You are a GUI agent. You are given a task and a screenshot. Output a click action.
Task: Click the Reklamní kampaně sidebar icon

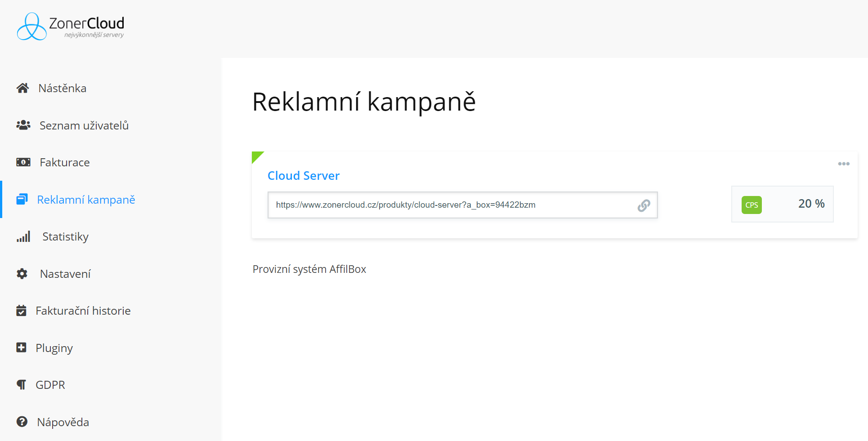pos(22,199)
